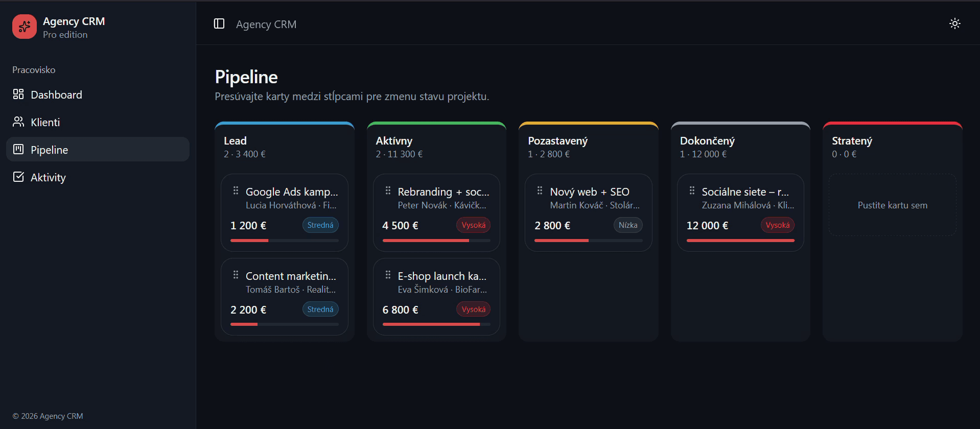The width and height of the screenshot is (980, 429).
Task: Click drag handle of Google Ads card
Action: click(236, 190)
